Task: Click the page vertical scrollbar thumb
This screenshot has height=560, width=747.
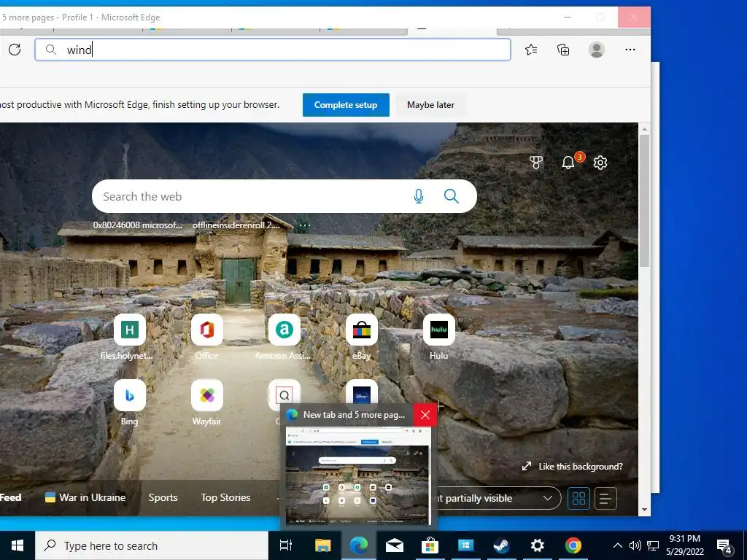Action: point(644,200)
